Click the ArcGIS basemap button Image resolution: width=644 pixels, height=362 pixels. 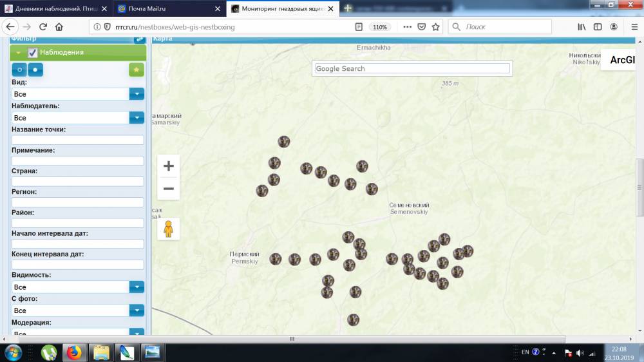(x=622, y=60)
